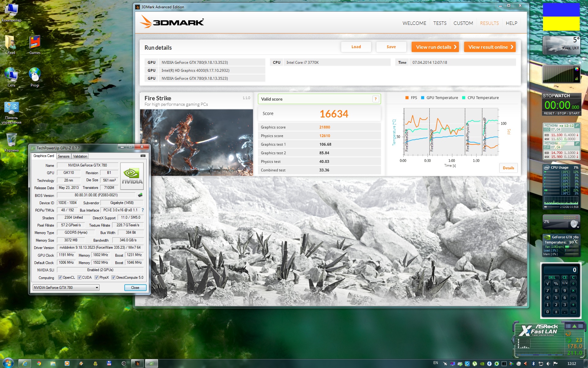Click the Bus Interface question mark in GPU-Z

click(143, 210)
